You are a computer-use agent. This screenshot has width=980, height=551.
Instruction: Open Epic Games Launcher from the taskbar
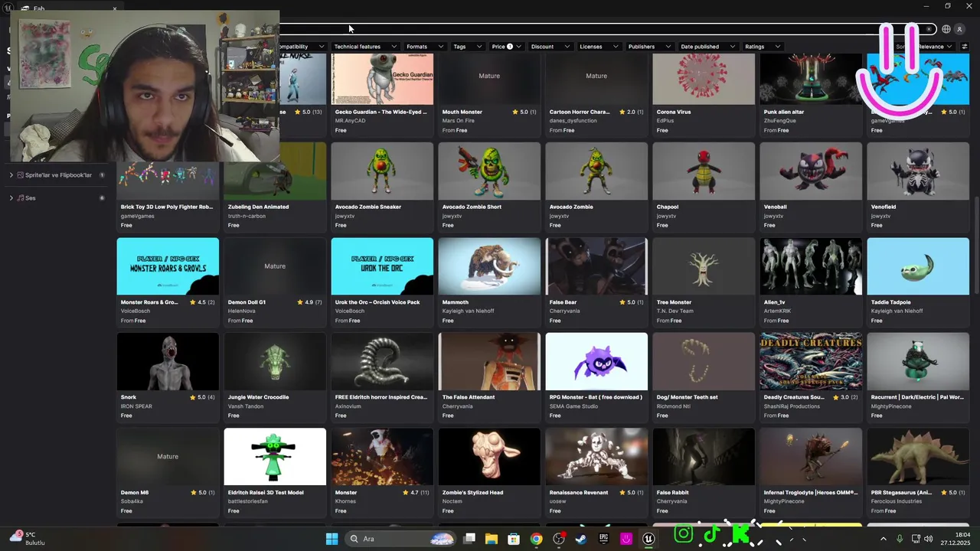[603, 539]
